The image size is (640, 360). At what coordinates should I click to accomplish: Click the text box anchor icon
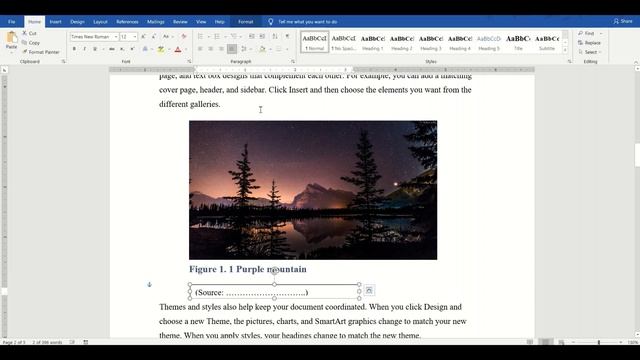[149, 284]
